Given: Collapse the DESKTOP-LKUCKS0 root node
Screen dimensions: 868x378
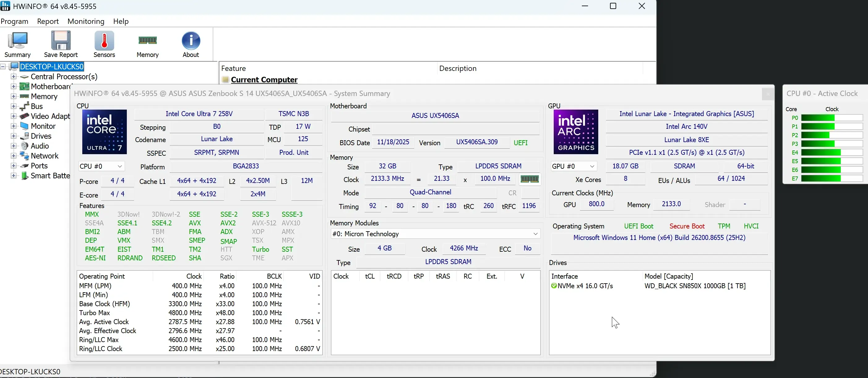Looking at the screenshot, I should click(x=3, y=67).
